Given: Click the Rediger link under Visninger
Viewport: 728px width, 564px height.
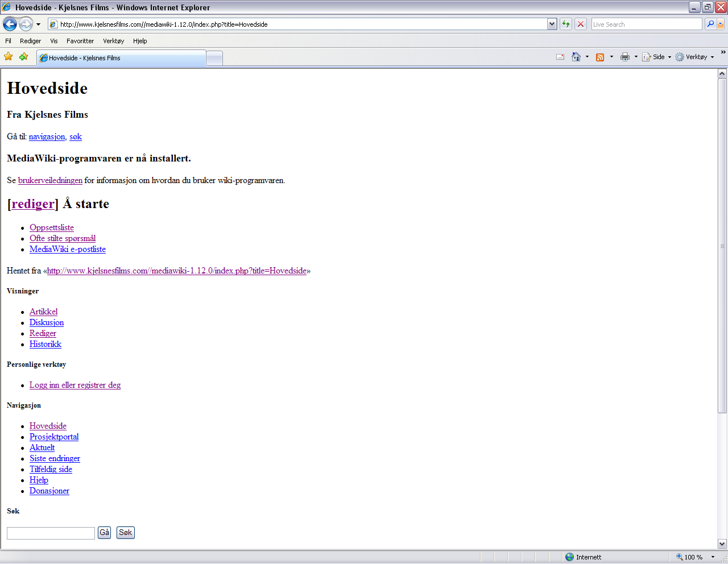Looking at the screenshot, I should 43,333.
